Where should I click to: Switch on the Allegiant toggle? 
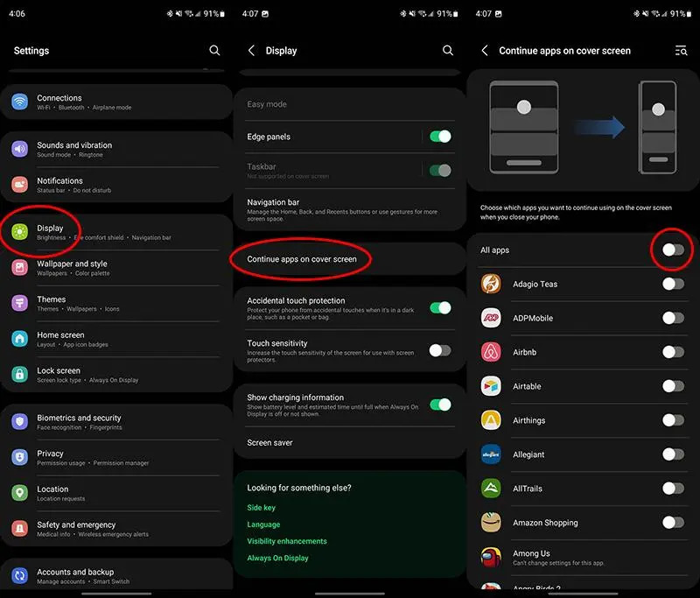673,454
